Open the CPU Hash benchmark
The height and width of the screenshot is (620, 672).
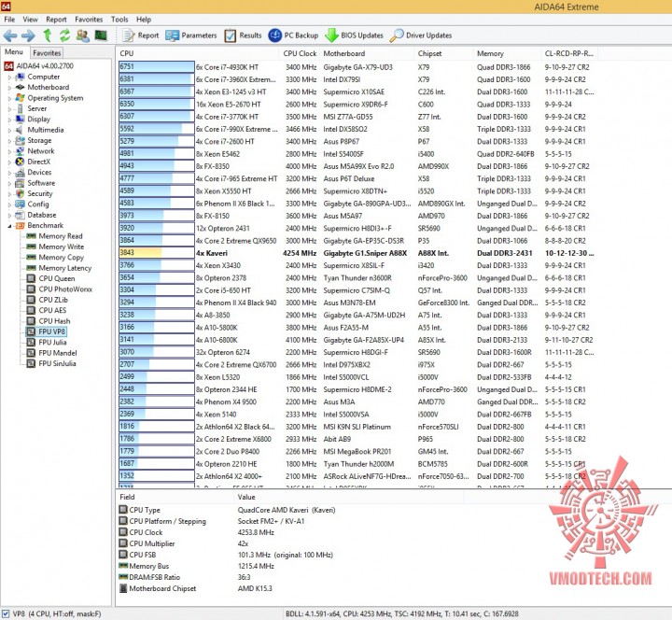coord(54,321)
